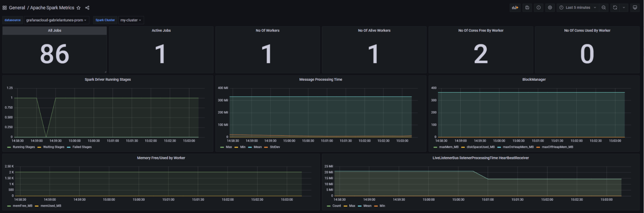This screenshot has height=213, width=644.
Task: Toggle maxOnHeapMem_MB series visibility
Action: 518,147
